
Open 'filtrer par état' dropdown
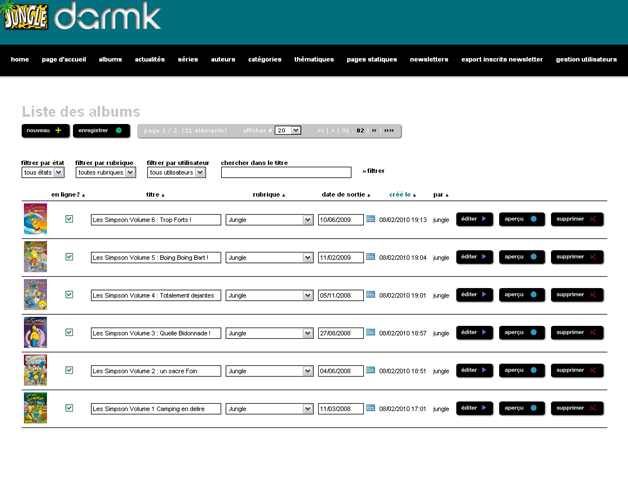(x=42, y=172)
